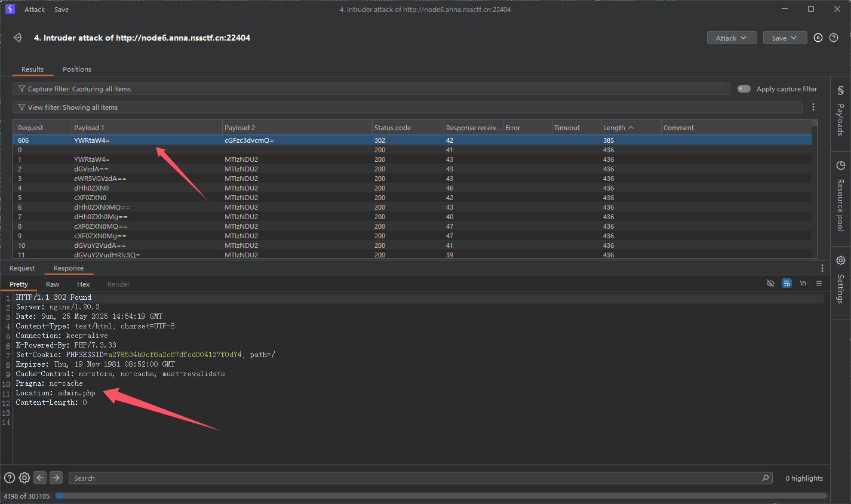The height and width of the screenshot is (504, 851).
Task: Open search settings gear in the response viewer
Action: tap(24, 478)
